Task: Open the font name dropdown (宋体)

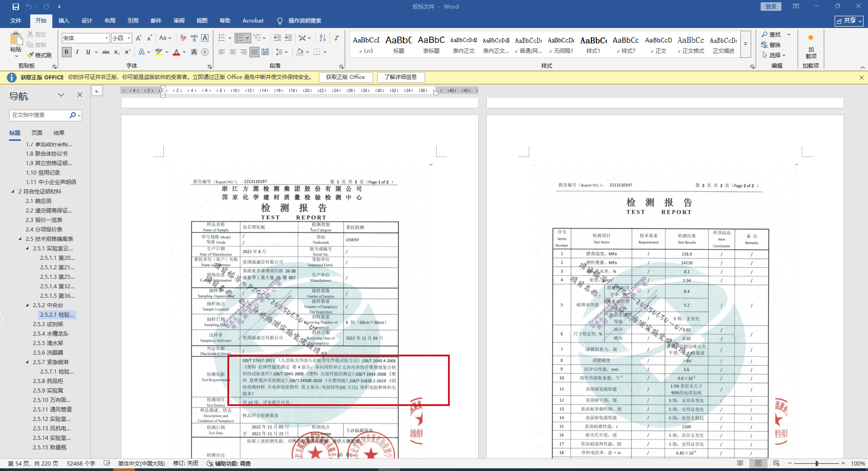Action: pos(106,38)
